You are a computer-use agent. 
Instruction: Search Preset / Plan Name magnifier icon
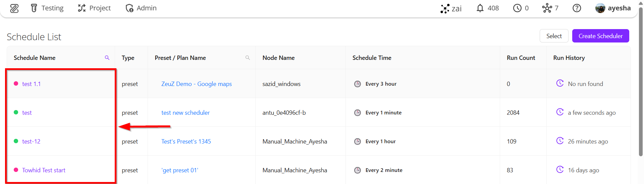(248, 58)
